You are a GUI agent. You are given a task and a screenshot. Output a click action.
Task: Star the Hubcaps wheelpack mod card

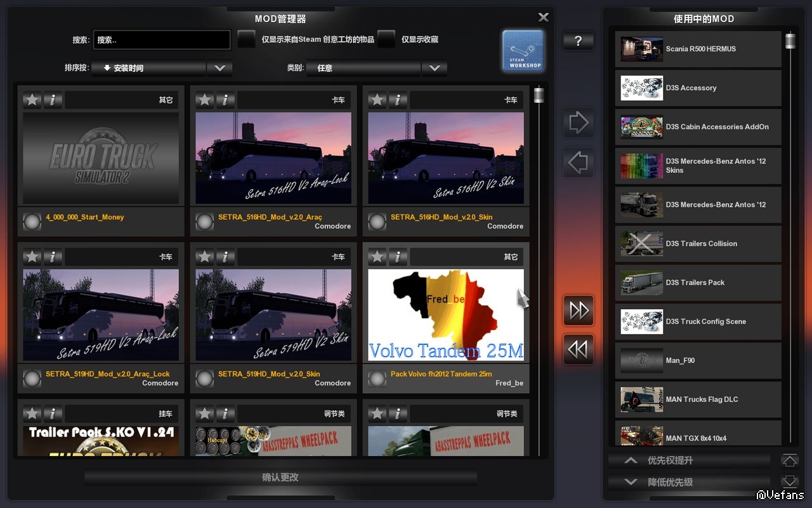[x=205, y=414]
